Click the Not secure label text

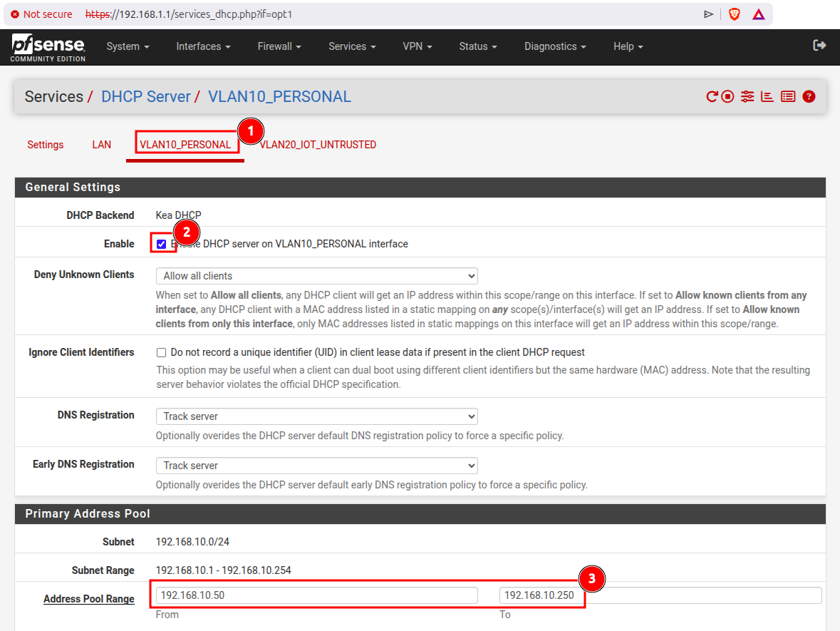pos(48,14)
